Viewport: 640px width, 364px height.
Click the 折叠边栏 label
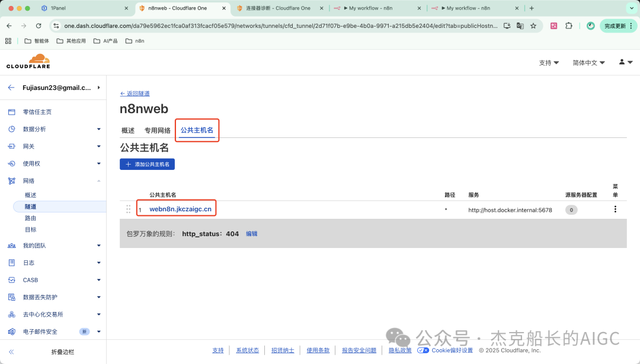[62, 352]
